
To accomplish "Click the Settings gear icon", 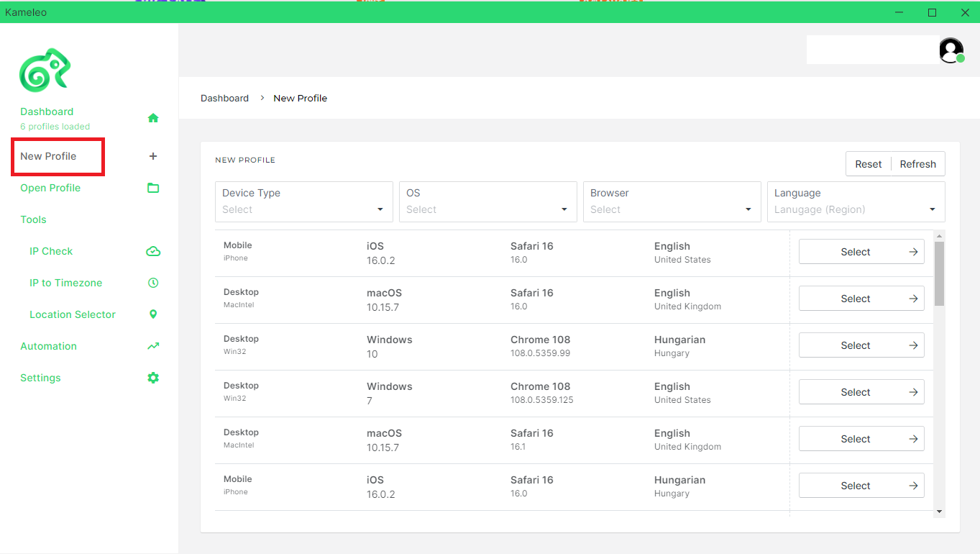I will click(x=153, y=378).
